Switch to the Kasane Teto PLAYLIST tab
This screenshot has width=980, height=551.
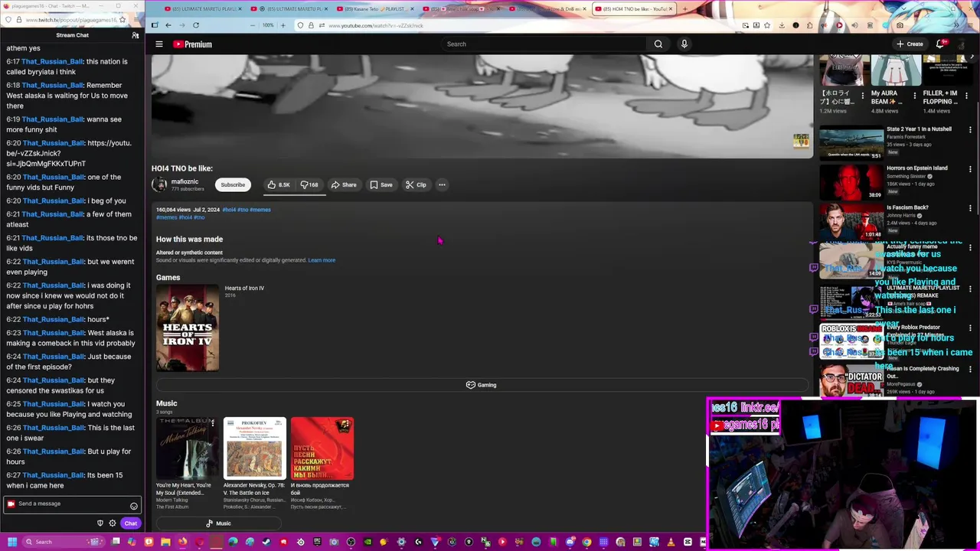pyautogui.click(x=374, y=9)
